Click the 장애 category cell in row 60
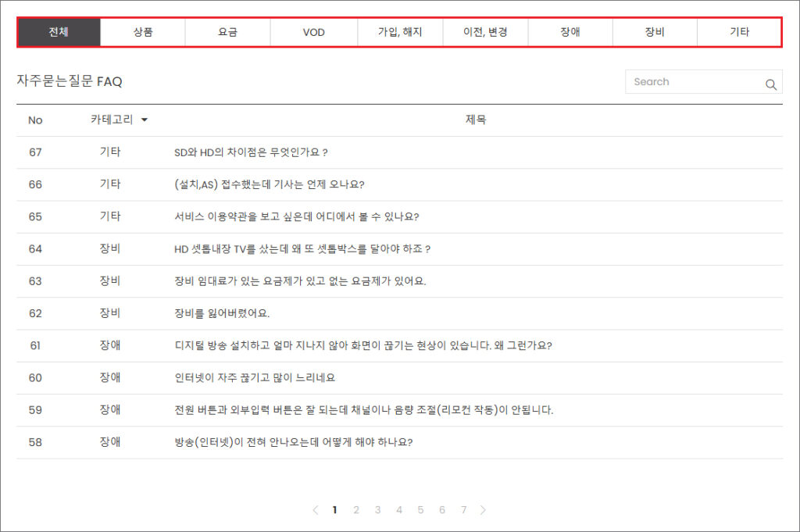This screenshot has width=800, height=532. (x=110, y=377)
